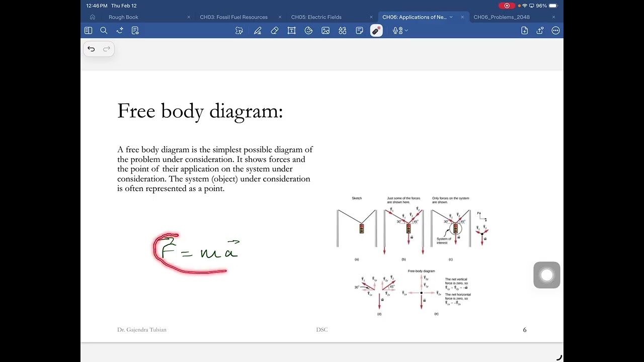
Task: Click the 'DSC' footer text
Action: click(322, 330)
